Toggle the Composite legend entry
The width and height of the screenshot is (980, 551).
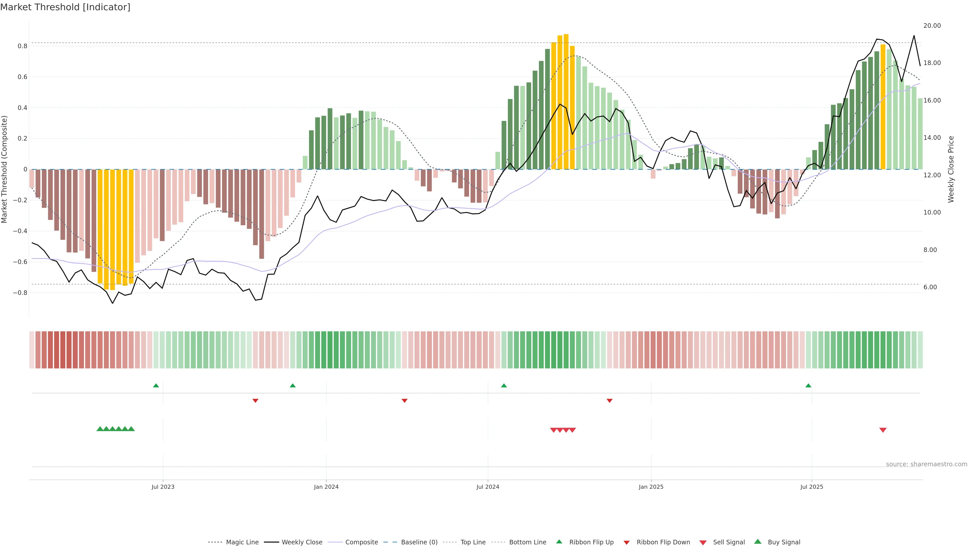[x=361, y=542]
